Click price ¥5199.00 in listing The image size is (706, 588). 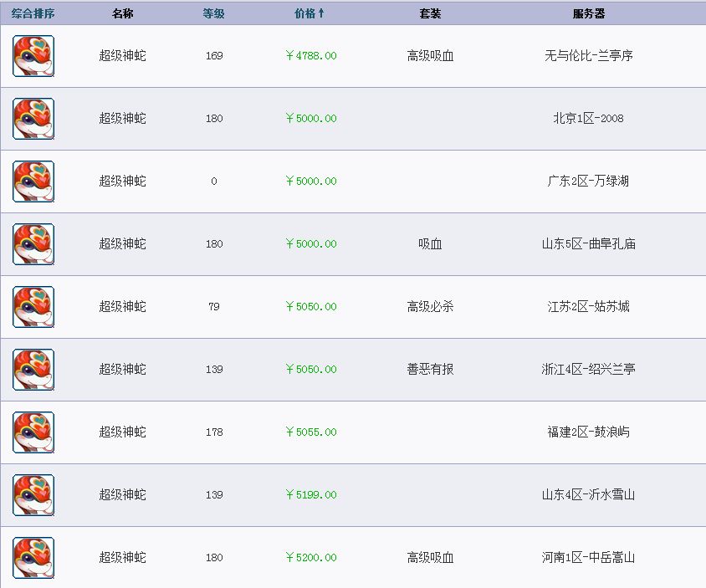coord(311,494)
